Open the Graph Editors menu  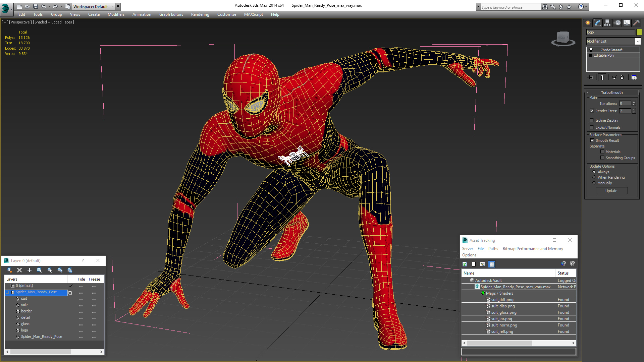[x=171, y=14]
